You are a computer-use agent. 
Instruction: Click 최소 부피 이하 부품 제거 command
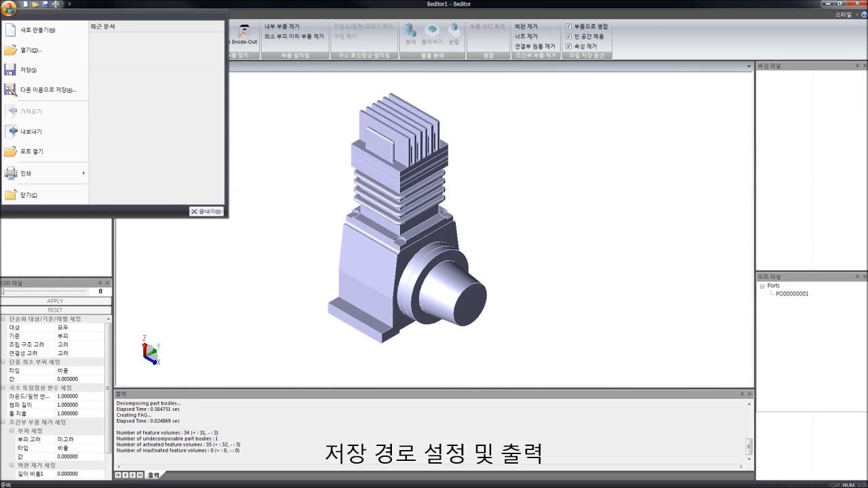pos(294,37)
